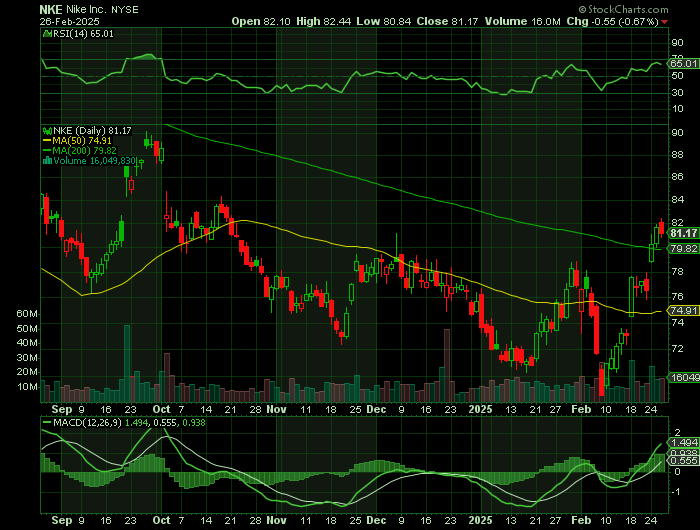Click the 2025 label on upper date axis
This screenshot has width=700, height=530.
[480, 409]
